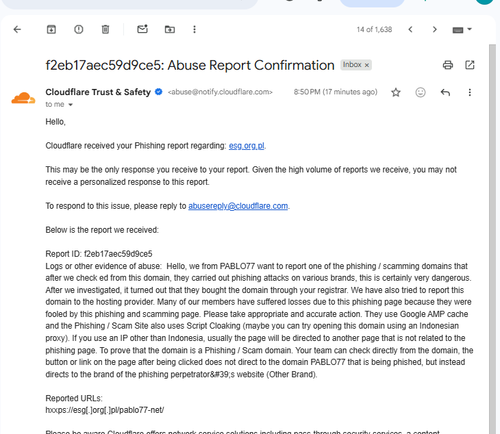The height and width of the screenshot is (434, 500).
Task: Click the 'Below is the report we received' line
Action: point(102,230)
